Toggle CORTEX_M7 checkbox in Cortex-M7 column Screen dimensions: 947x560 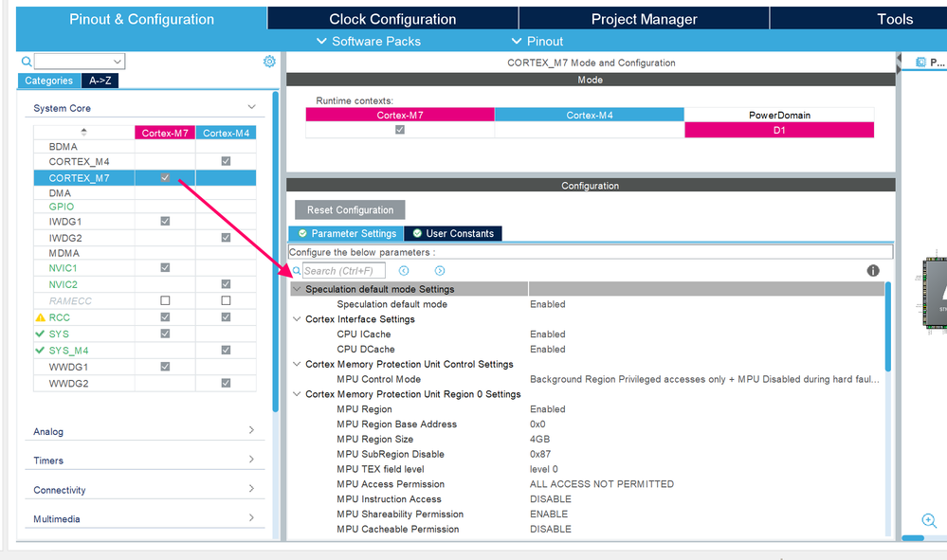[165, 177]
